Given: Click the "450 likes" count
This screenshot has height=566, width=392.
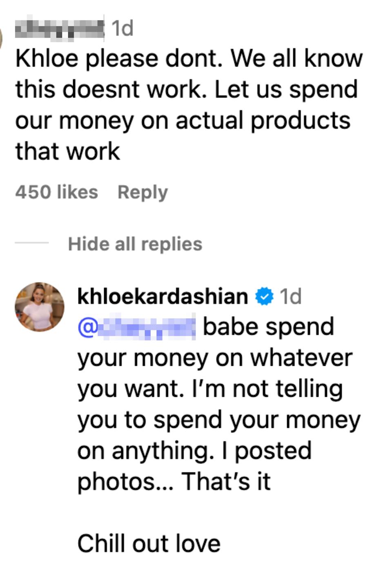Looking at the screenshot, I should [x=56, y=192].
